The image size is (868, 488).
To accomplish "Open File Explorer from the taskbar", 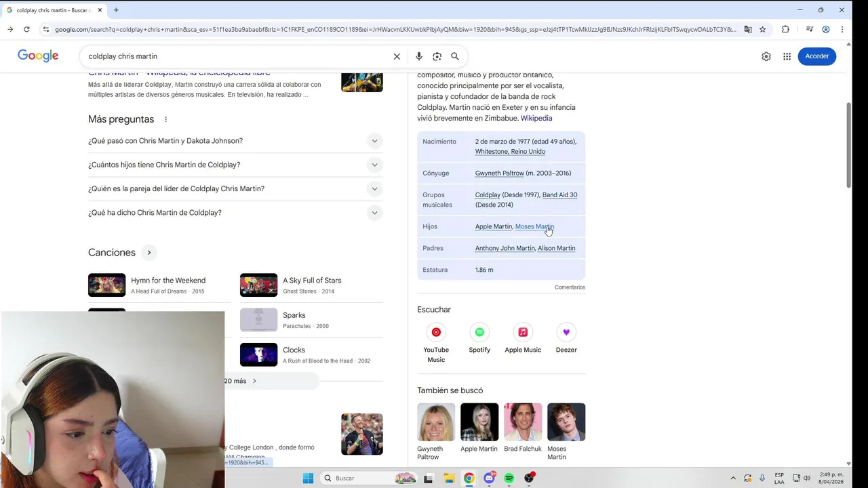I will (x=449, y=478).
